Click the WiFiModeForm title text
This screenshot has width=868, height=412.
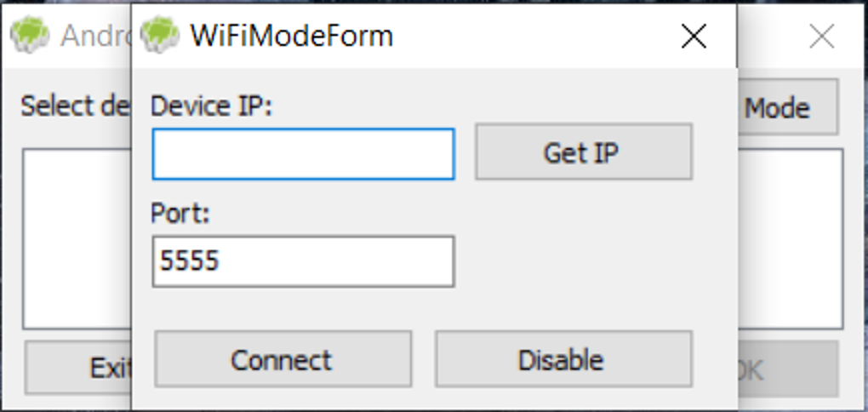tap(291, 36)
